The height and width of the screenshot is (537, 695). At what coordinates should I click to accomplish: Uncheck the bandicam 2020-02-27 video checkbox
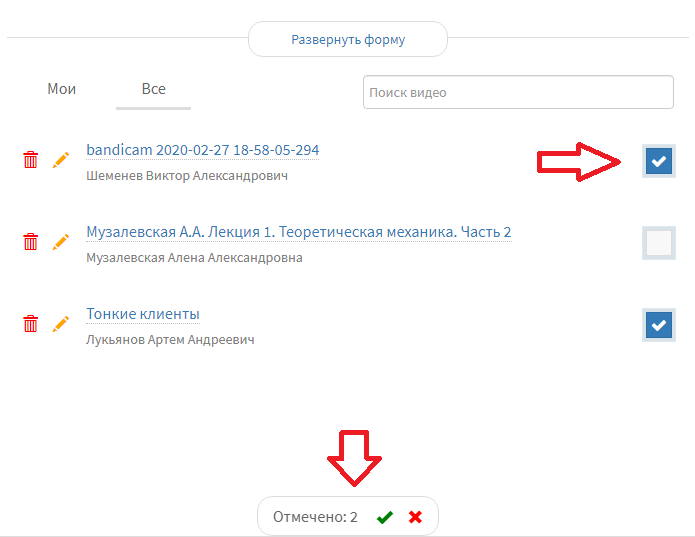[659, 161]
